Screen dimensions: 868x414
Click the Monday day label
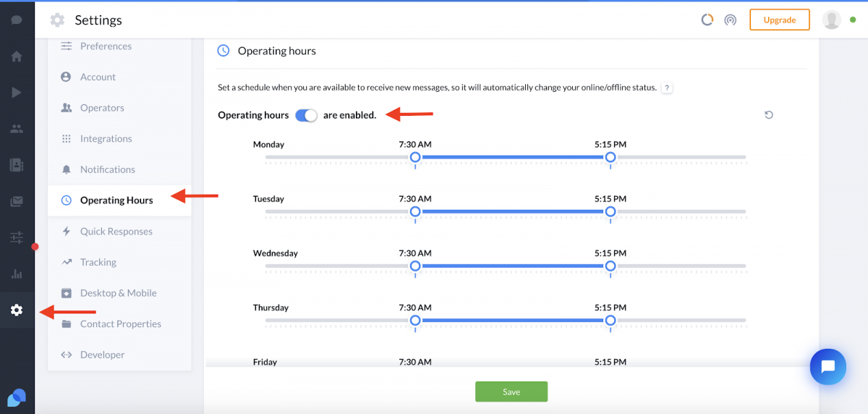(268, 144)
